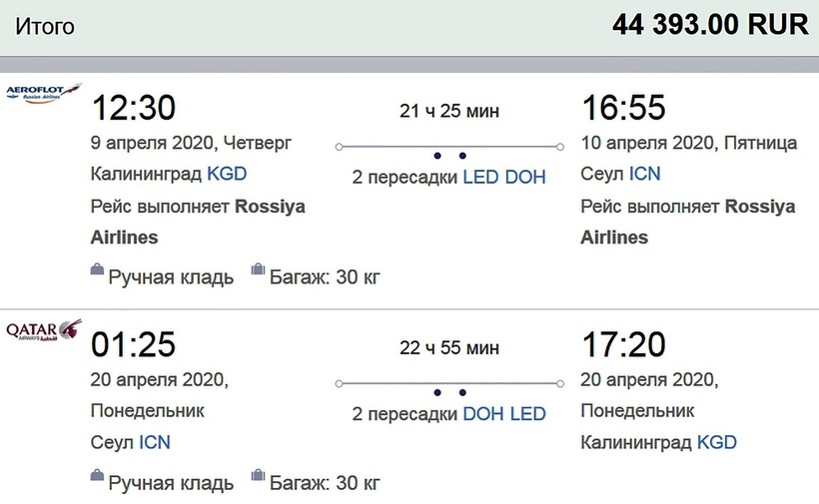Click hand luggage icon for Kaliningrad–Seoul flight

coord(97,269)
